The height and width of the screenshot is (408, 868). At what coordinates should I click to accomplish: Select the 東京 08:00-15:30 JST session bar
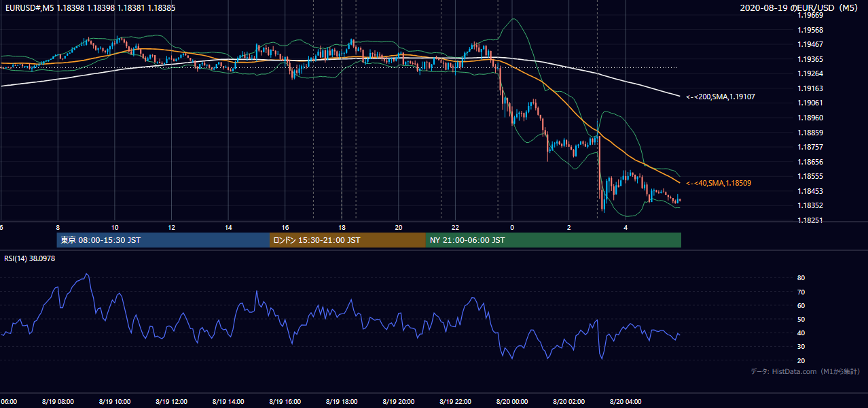[163, 240]
